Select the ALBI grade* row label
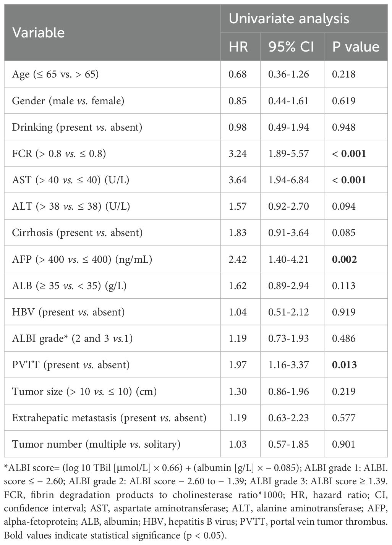The image size is (392, 545). (x=73, y=338)
